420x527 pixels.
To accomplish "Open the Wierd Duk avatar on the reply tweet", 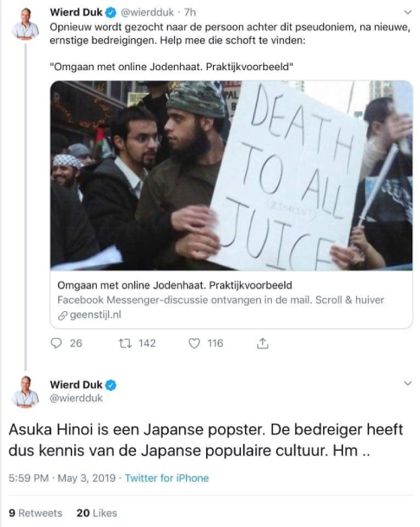I will point(25,392).
